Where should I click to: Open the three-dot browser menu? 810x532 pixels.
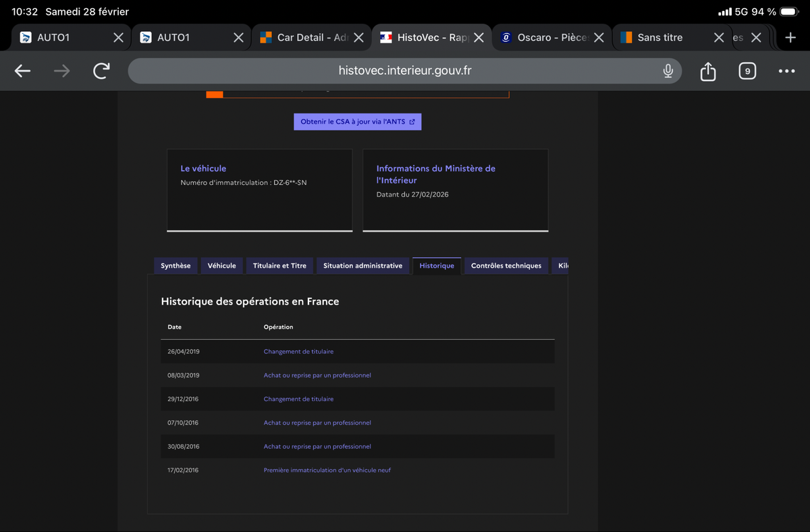(786, 71)
